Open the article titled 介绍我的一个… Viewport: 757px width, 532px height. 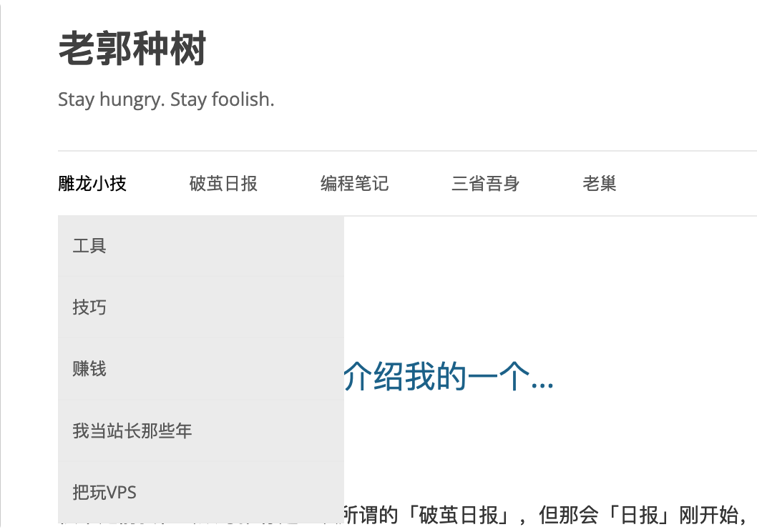(x=449, y=376)
